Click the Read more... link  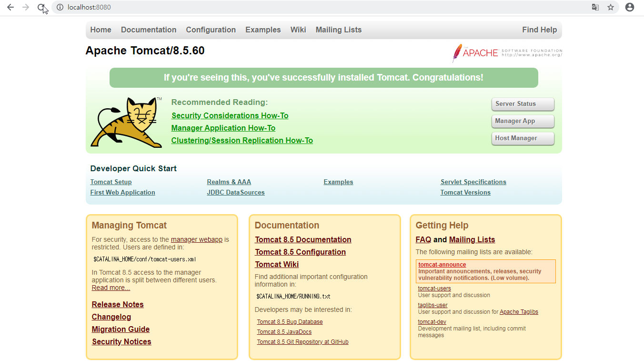tap(111, 288)
